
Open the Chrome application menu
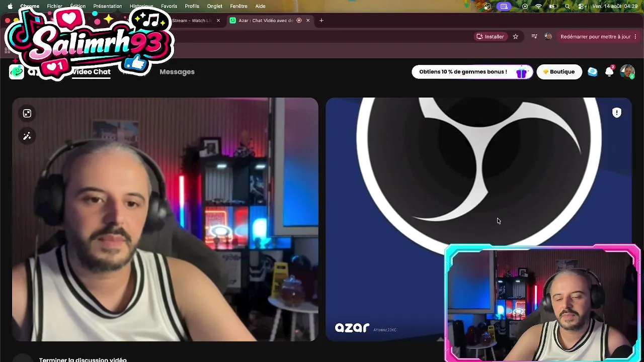pyautogui.click(x=30, y=6)
